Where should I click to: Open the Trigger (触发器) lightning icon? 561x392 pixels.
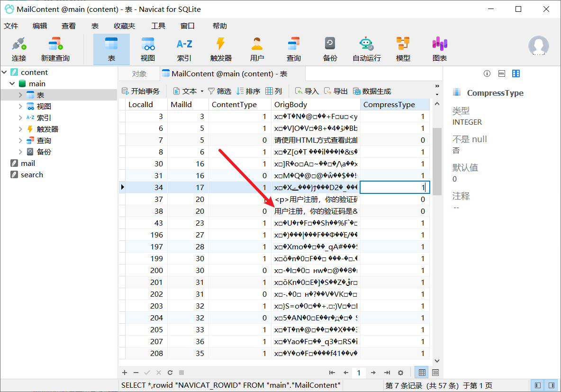click(221, 49)
